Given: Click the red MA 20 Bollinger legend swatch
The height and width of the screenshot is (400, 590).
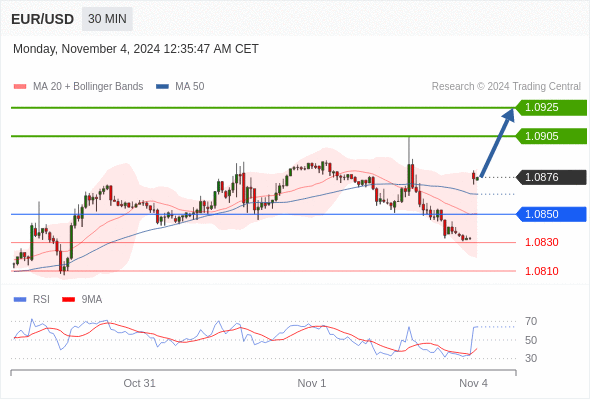Looking at the screenshot, I should [20, 87].
